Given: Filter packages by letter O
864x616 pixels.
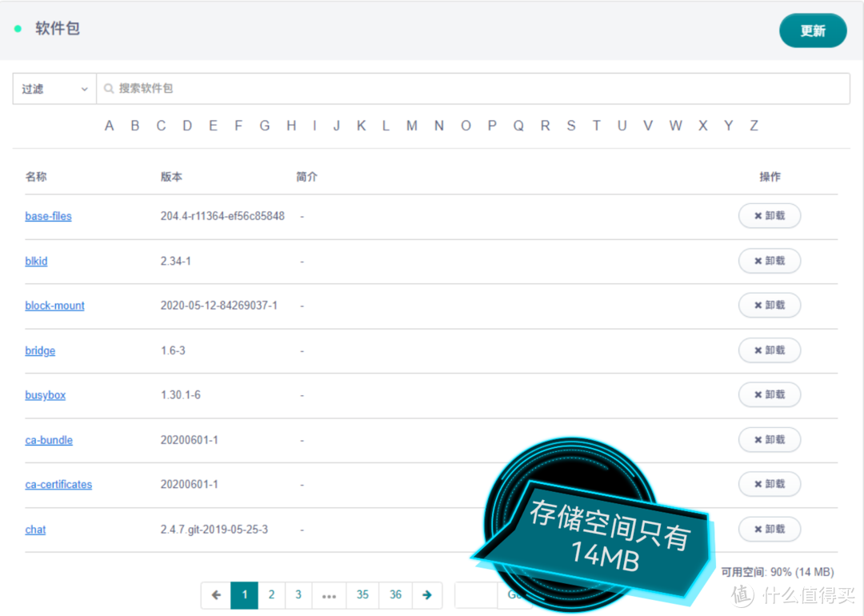Looking at the screenshot, I should click(x=466, y=126).
